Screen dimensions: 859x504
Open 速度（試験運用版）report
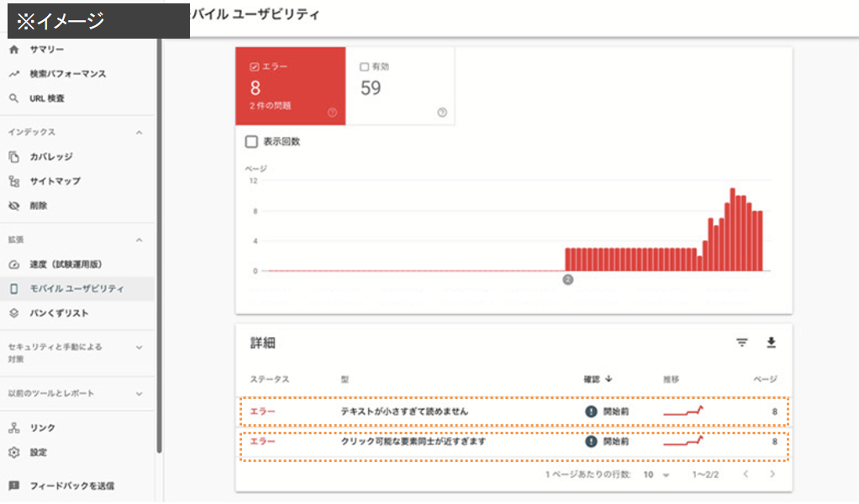pos(66,265)
